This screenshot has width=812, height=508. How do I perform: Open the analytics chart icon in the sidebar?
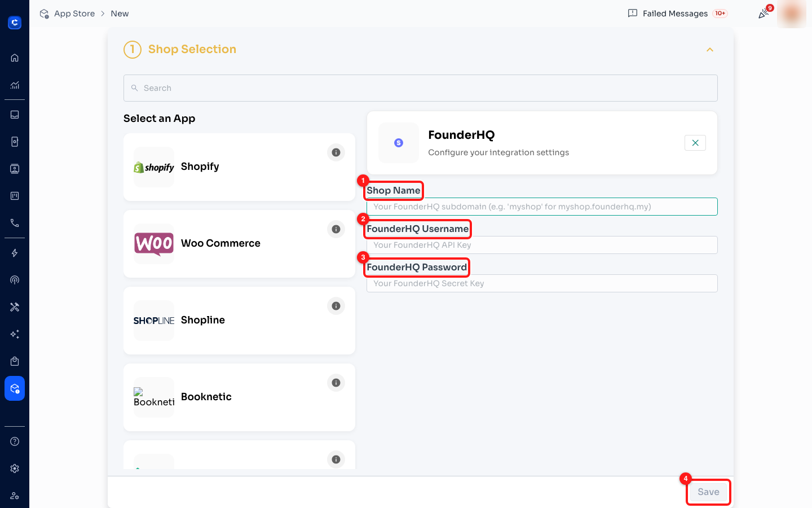click(x=15, y=85)
